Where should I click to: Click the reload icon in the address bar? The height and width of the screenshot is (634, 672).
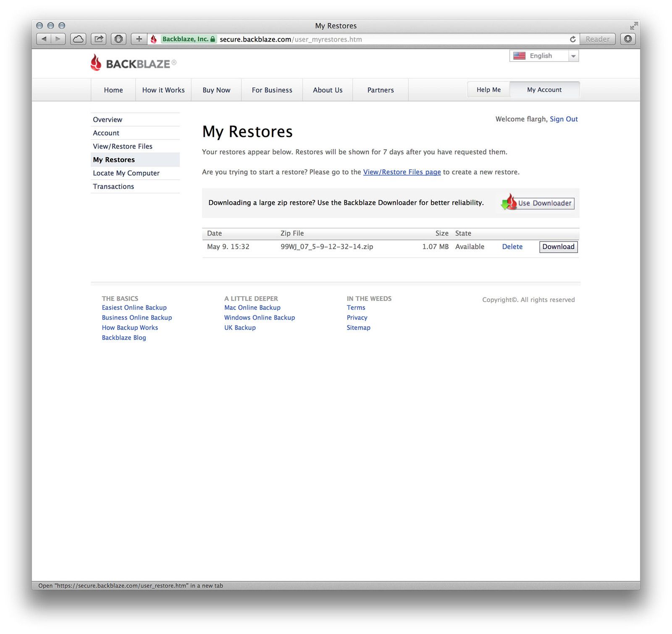572,39
